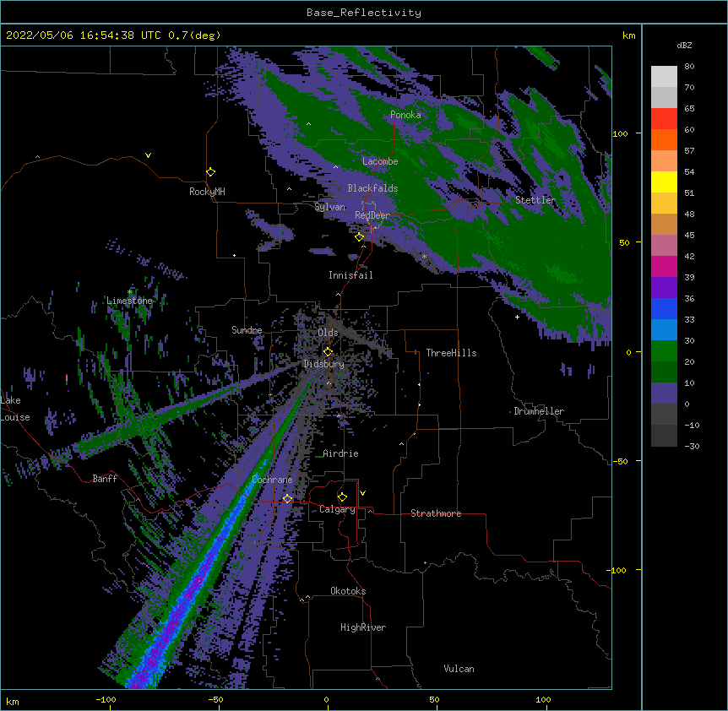Click the Innisfail city label

(350, 275)
